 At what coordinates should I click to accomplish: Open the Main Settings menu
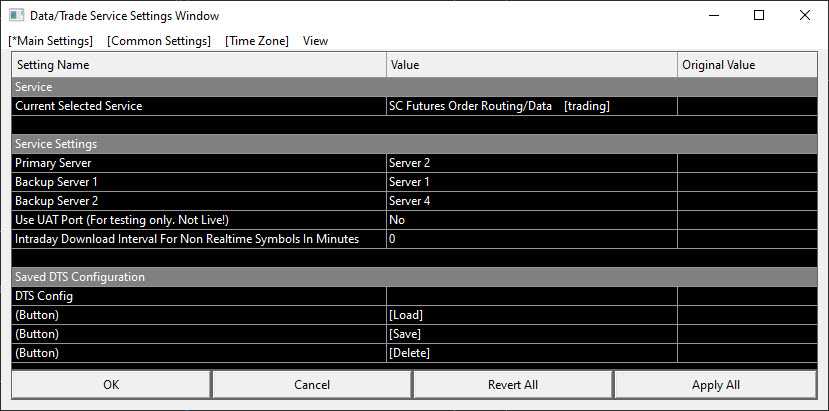coord(50,41)
